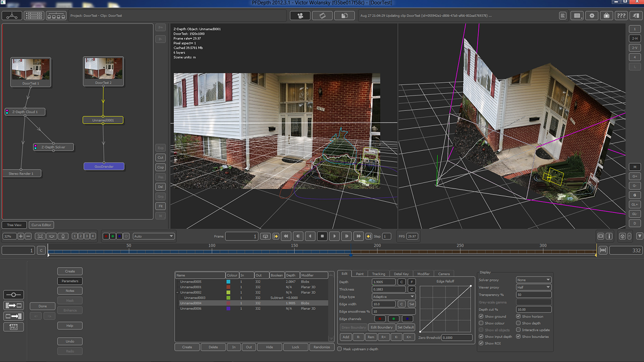Enable the Show colour checkbox
The width and height of the screenshot is (644, 362).
[x=481, y=323]
